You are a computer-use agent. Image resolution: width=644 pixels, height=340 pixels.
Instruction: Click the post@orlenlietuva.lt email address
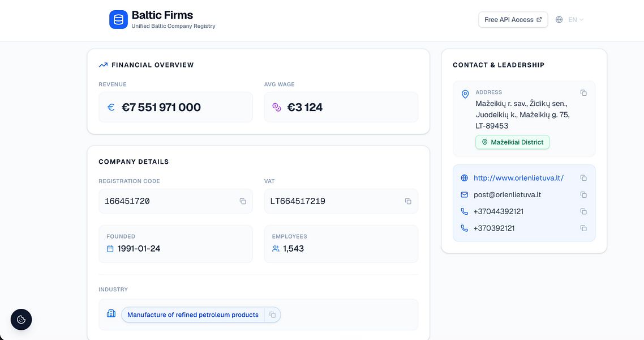click(507, 195)
